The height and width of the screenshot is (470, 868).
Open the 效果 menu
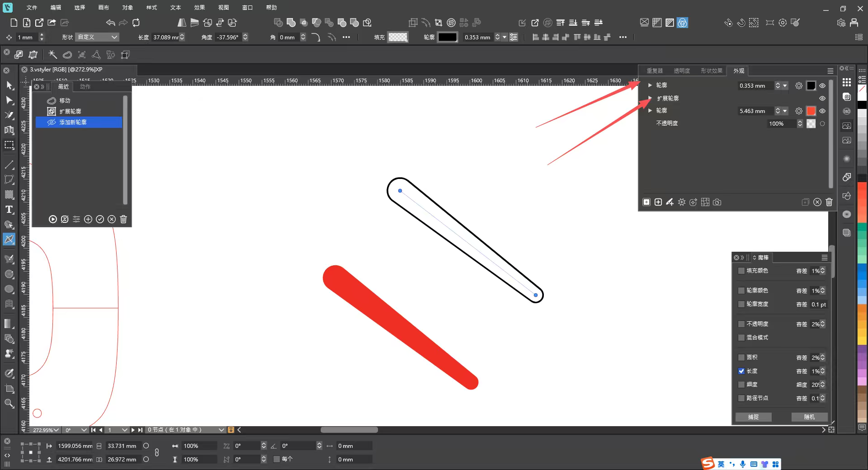[199, 8]
